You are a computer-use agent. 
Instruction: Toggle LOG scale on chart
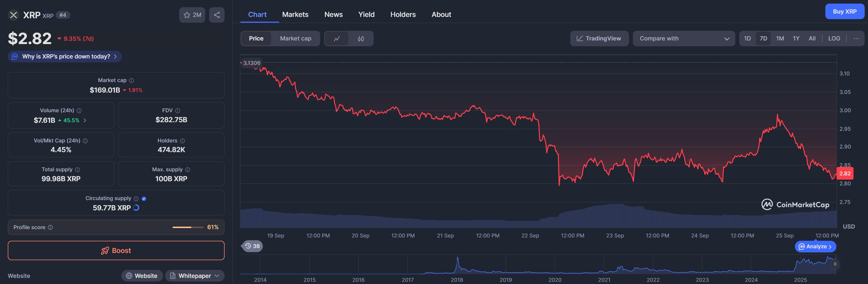coord(834,39)
